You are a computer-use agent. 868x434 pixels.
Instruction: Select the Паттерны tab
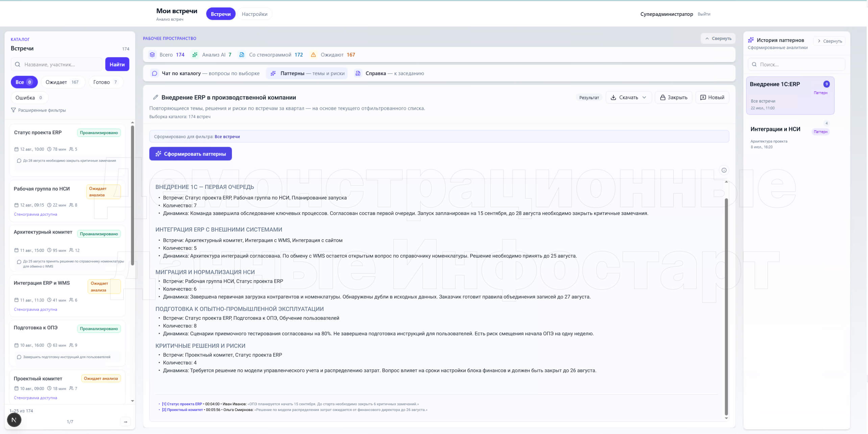307,73
